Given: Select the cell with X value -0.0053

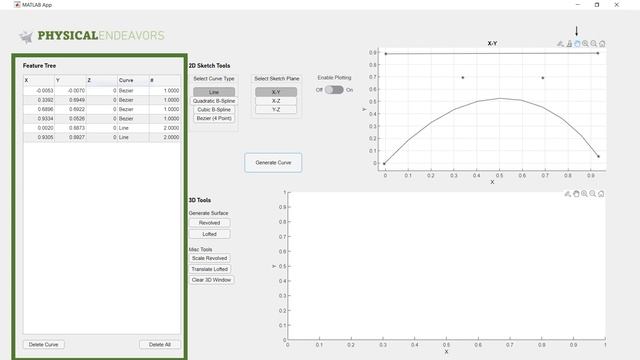Looking at the screenshot, I should point(39,91).
